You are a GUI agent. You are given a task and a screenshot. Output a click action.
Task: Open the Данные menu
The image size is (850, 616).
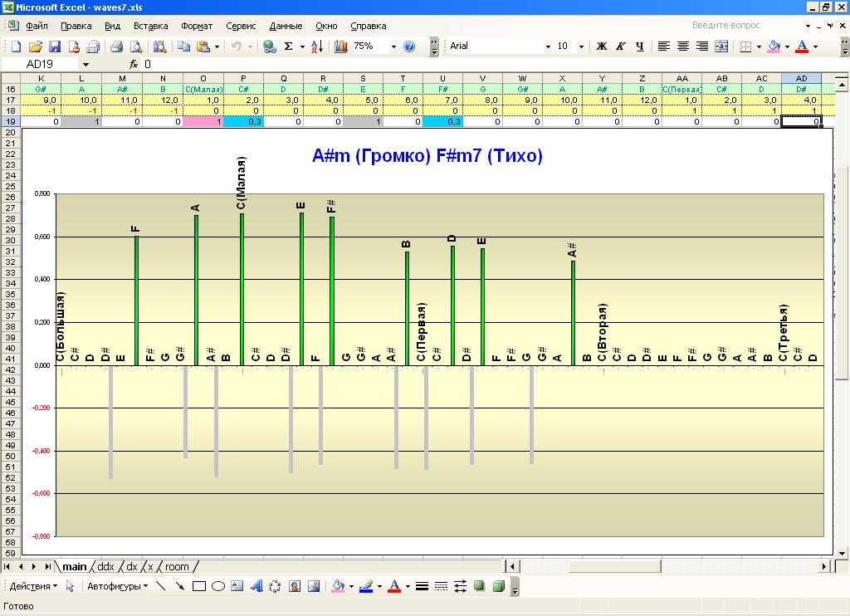coord(286,26)
